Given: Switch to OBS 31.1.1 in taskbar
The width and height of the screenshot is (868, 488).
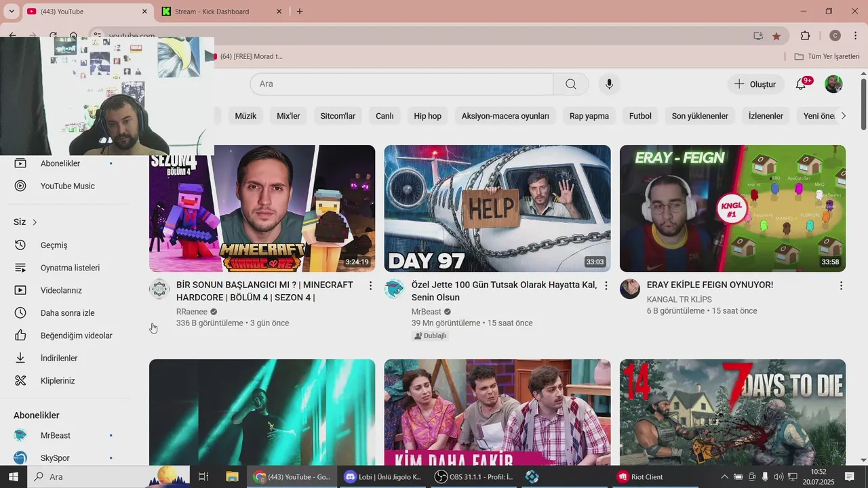Looking at the screenshot, I should (474, 476).
